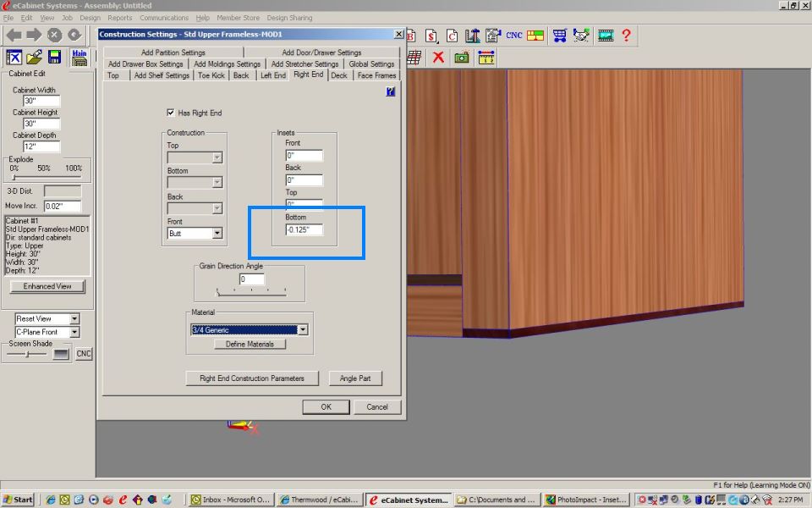Open the Front construction Butt dropdown
The width and height of the screenshot is (812, 508).
(x=217, y=234)
